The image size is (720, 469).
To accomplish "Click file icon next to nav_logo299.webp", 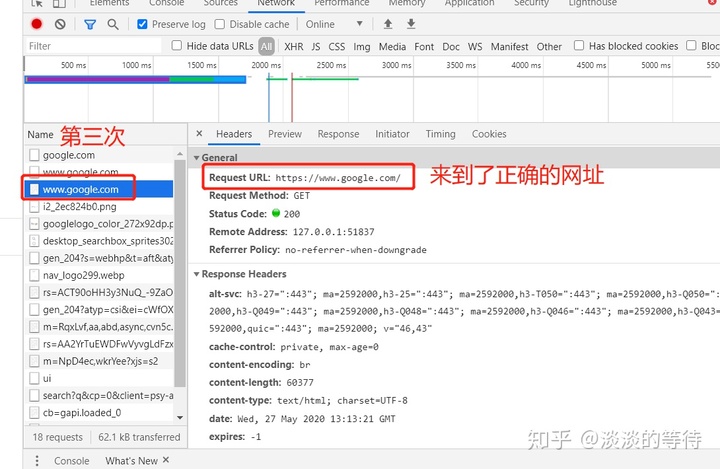I will click(x=34, y=275).
